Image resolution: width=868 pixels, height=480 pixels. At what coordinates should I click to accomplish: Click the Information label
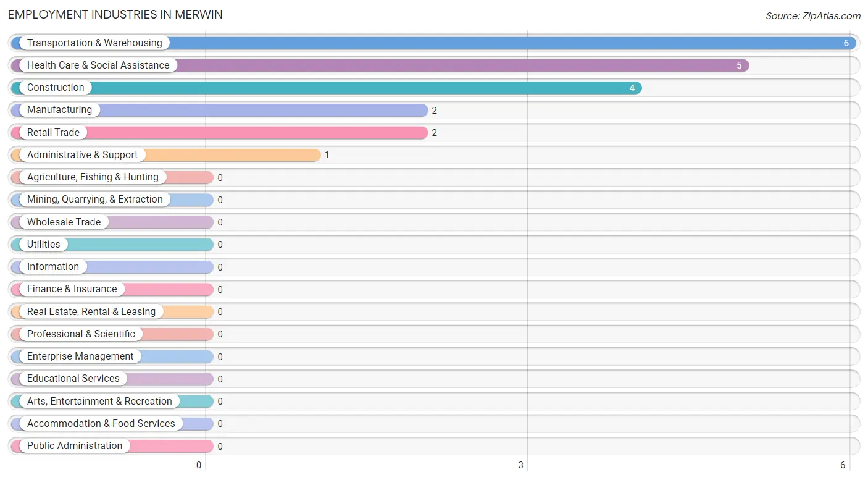tap(53, 266)
